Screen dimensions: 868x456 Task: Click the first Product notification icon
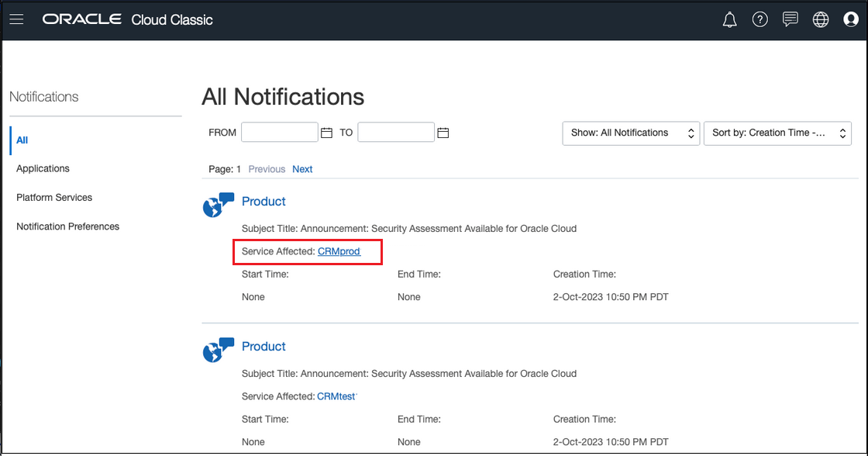[x=217, y=205]
